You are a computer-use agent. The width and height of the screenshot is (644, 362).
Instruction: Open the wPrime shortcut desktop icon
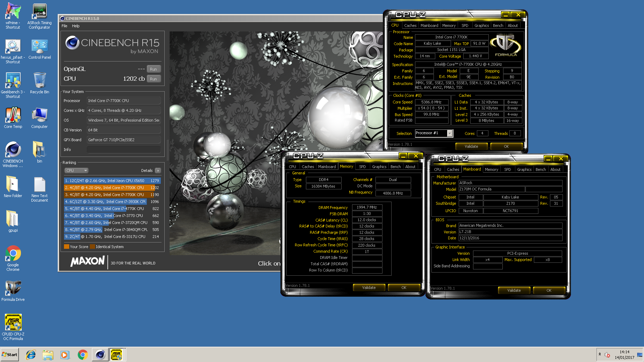tap(13, 15)
